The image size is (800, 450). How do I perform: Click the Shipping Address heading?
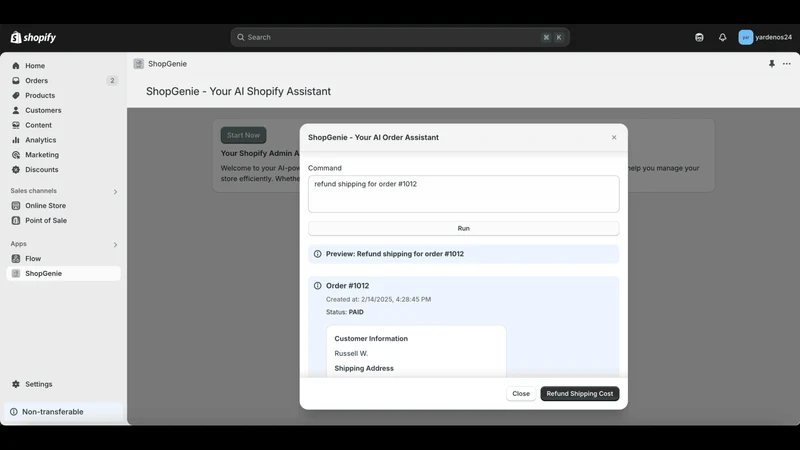click(364, 368)
